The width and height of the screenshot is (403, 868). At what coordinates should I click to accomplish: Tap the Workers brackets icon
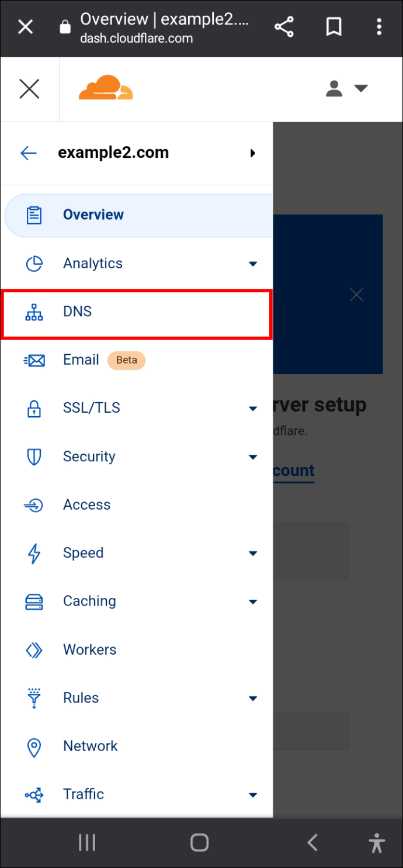(34, 650)
